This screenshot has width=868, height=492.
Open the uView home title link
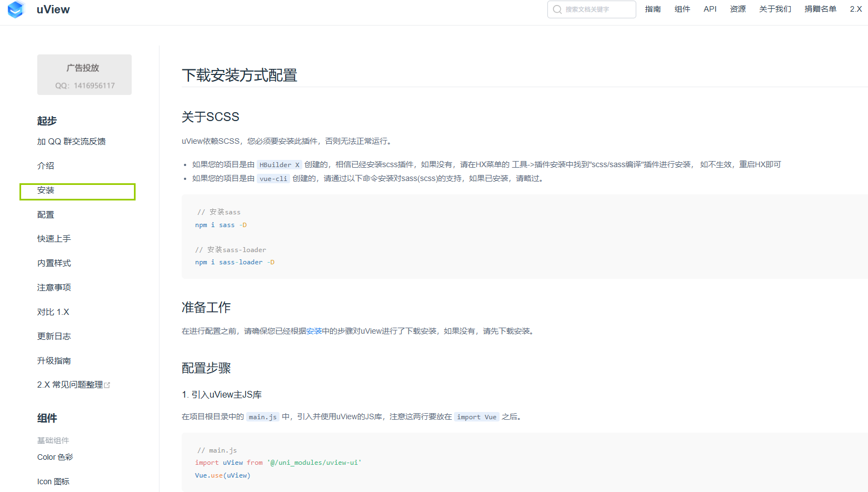click(x=53, y=9)
